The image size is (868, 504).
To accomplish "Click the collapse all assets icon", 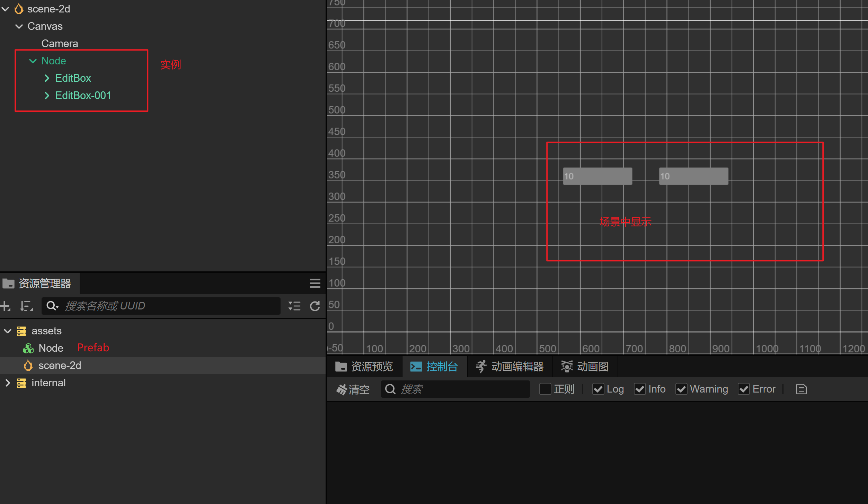I will [x=294, y=306].
